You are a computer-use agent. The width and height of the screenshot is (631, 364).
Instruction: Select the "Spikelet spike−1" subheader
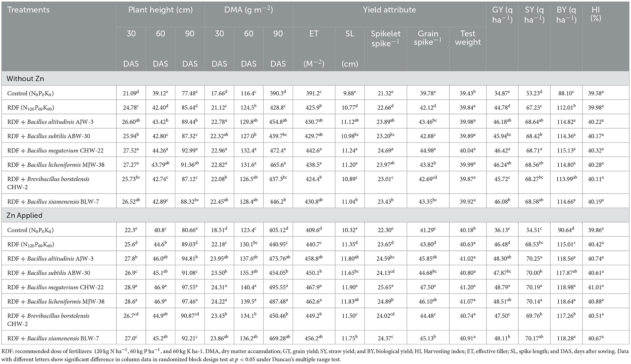click(386, 38)
